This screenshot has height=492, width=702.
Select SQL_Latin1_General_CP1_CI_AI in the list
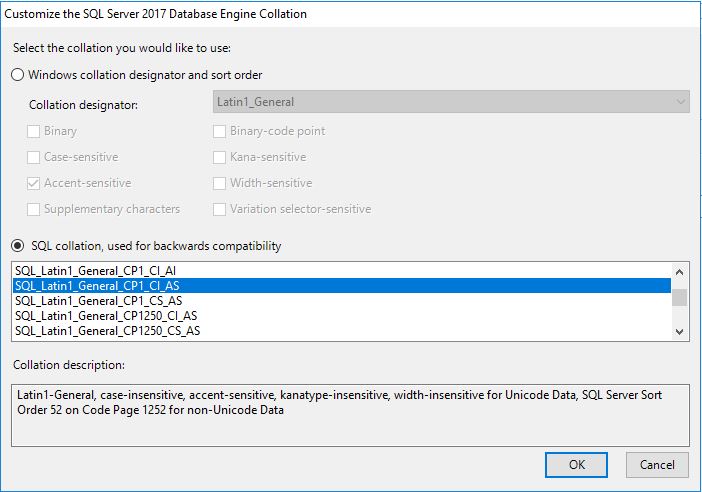click(342, 271)
